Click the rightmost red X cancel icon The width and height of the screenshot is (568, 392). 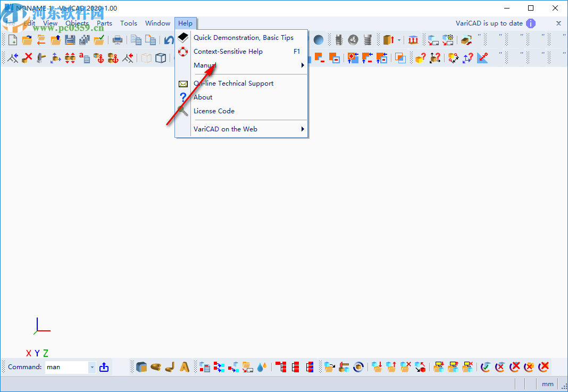tap(544, 367)
